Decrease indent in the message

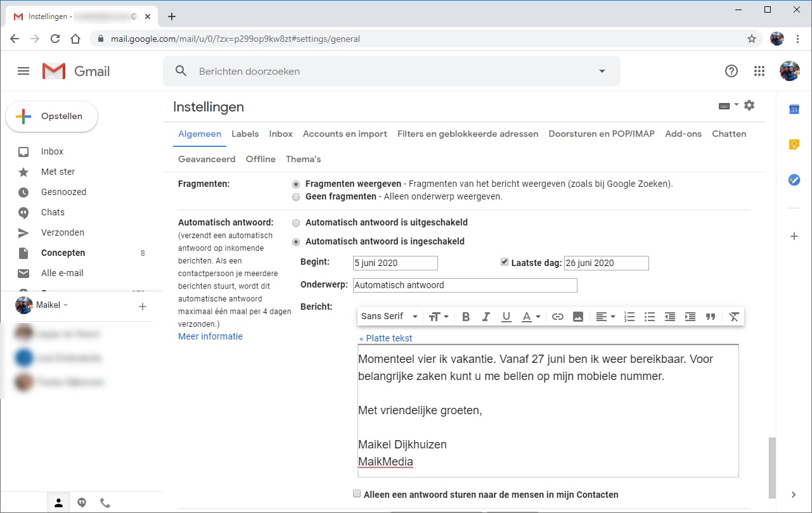(x=670, y=317)
